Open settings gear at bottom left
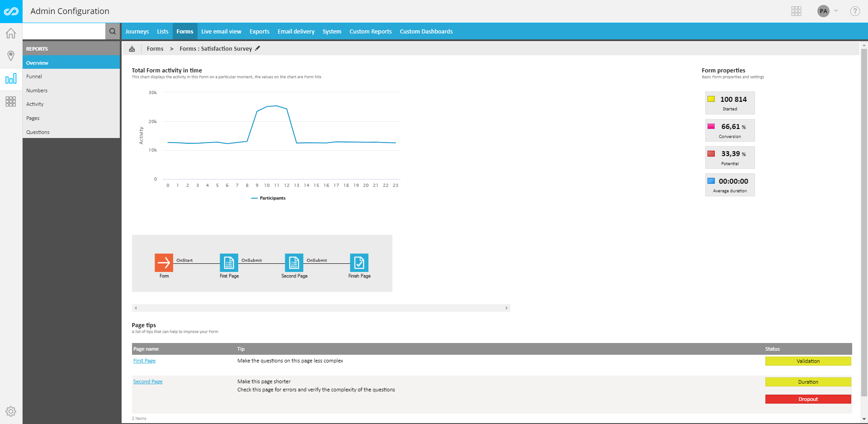 tap(11, 411)
